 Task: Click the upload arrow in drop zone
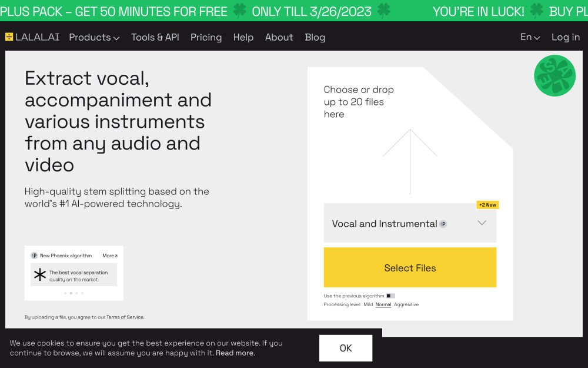pyautogui.click(x=410, y=161)
